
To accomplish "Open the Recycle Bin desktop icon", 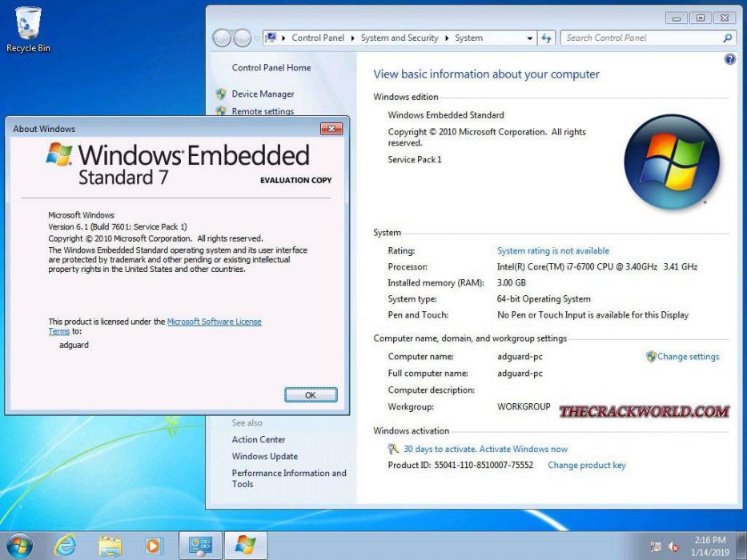I will pyautogui.click(x=28, y=30).
